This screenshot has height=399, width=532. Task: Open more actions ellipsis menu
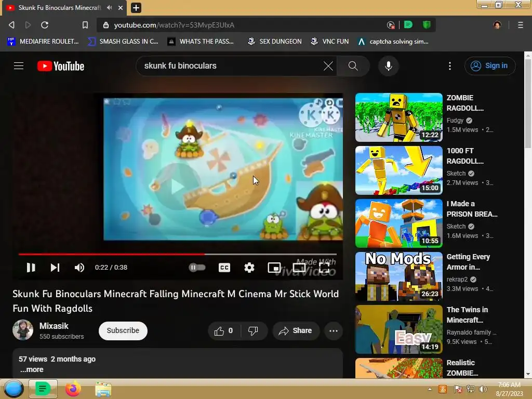[x=334, y=331]
